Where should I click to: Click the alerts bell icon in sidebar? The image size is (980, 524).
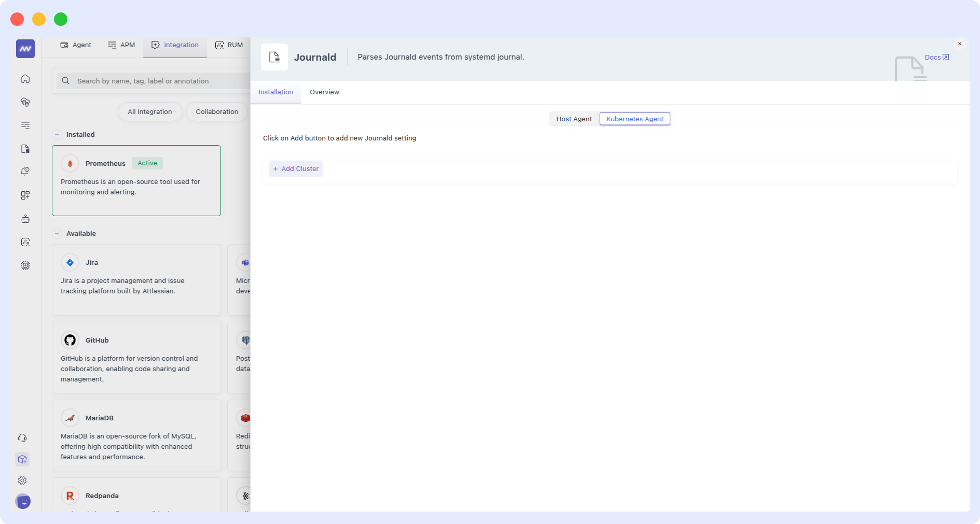coord(25,172)
